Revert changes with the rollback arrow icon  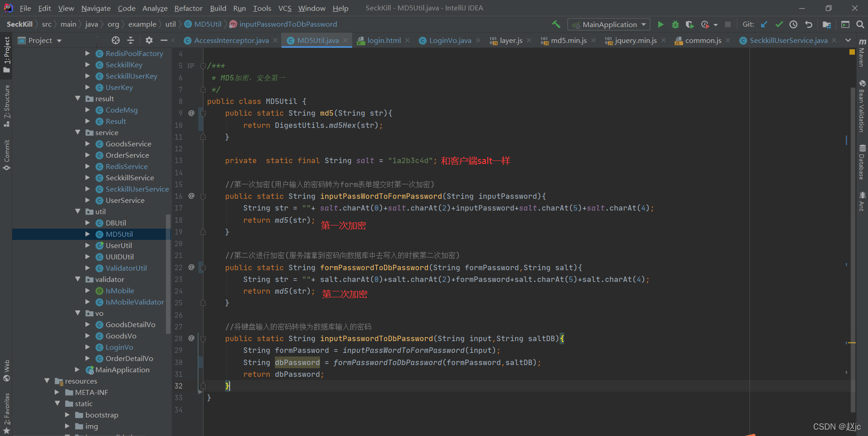(x=809, y=24)
